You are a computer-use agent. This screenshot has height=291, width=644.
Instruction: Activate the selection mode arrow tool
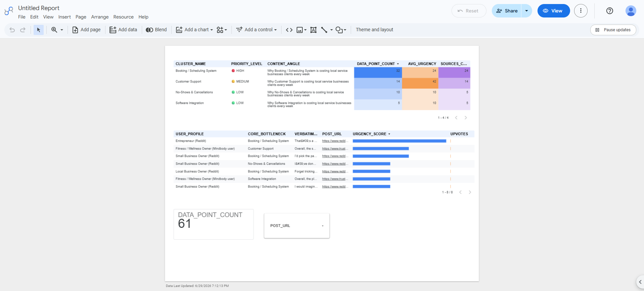[39, 30]
